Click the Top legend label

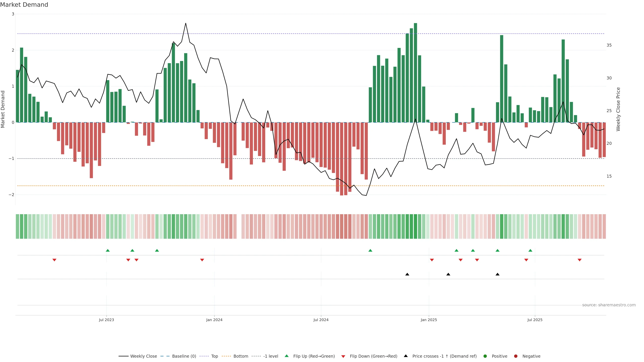pyautogui.click(x=214, y=356)
